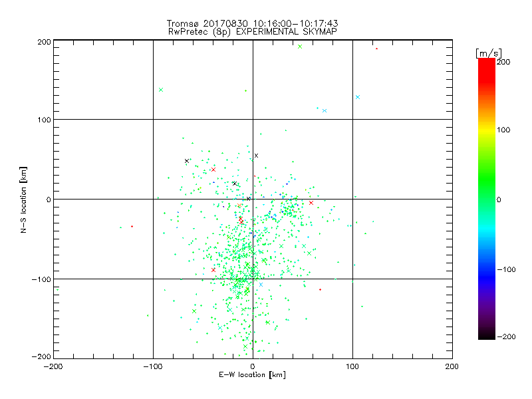Click the colorbar tick label '100'
The height and width of the screenshot is (399, 532).
[503, 130]
